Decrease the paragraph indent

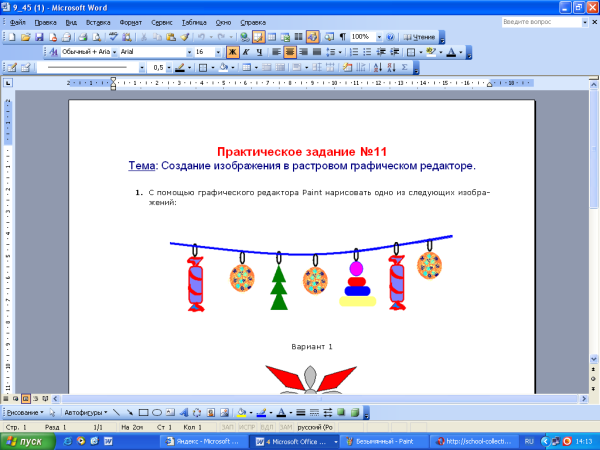tap(381, 52)
